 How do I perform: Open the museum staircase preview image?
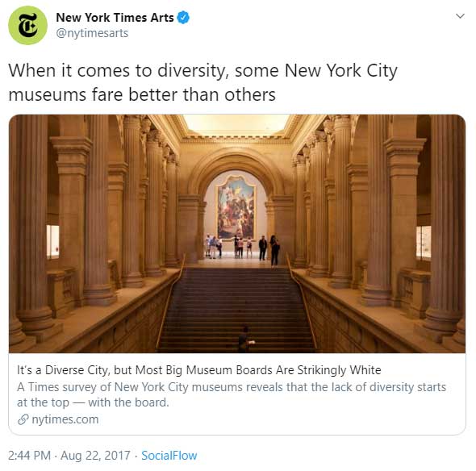click(237, 233)
